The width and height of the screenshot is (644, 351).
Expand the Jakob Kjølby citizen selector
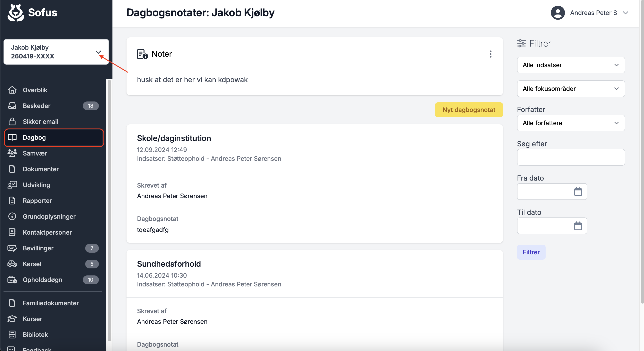pyautogui.click(x=98, y=52)
